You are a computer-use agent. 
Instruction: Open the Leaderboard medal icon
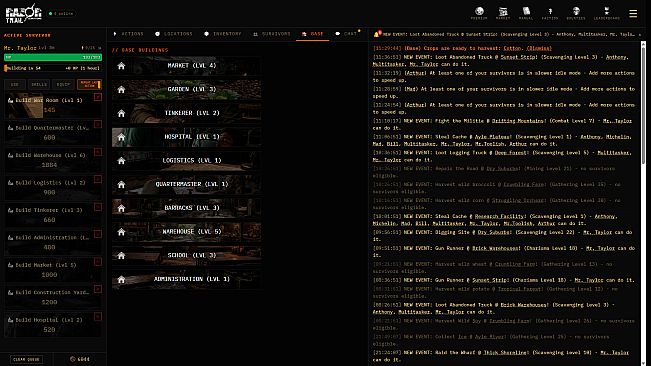coord(607,13)
